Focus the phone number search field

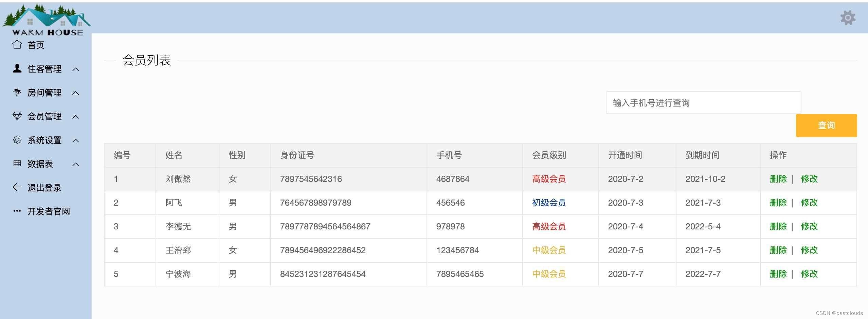pos(703,102)
